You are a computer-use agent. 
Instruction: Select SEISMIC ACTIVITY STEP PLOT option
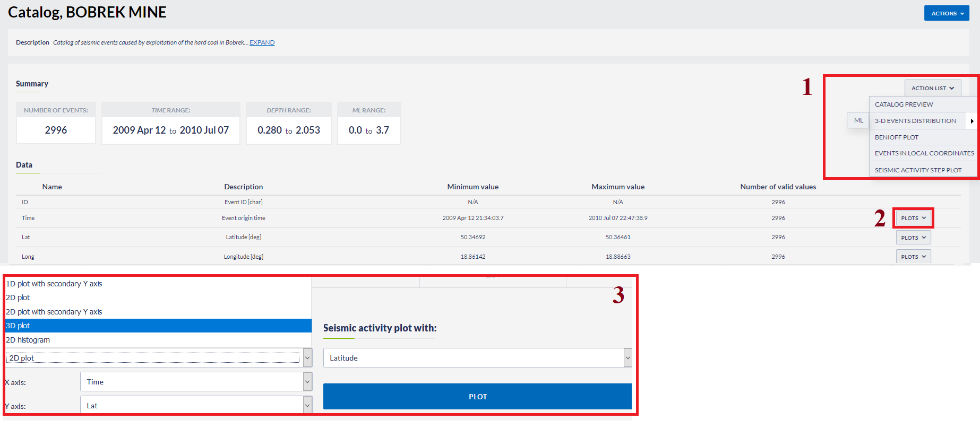click(x=918, y=170)
